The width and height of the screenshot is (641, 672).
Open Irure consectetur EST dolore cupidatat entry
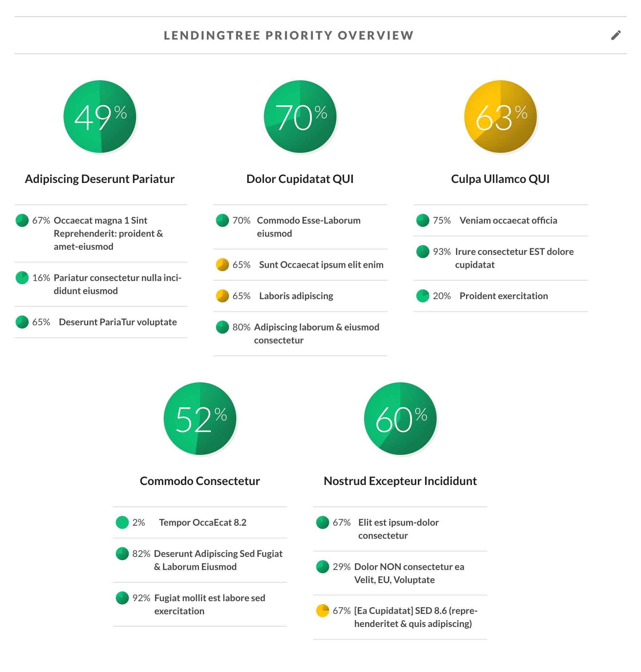(x=514, y=258)
